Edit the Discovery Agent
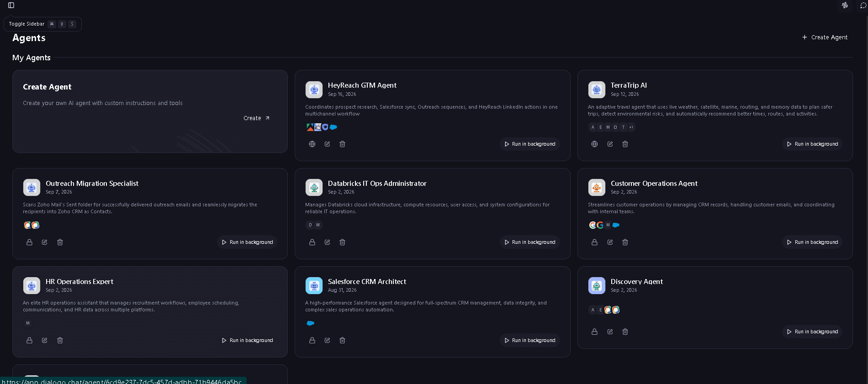868x384 pixels. 610,332
